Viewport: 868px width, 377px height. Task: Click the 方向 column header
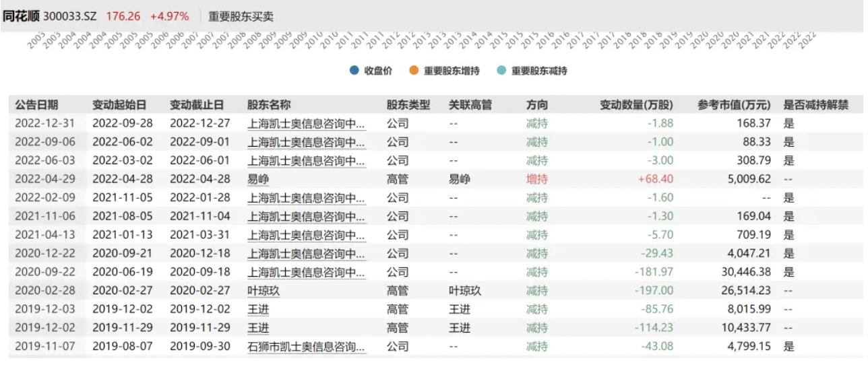point(537,105)
